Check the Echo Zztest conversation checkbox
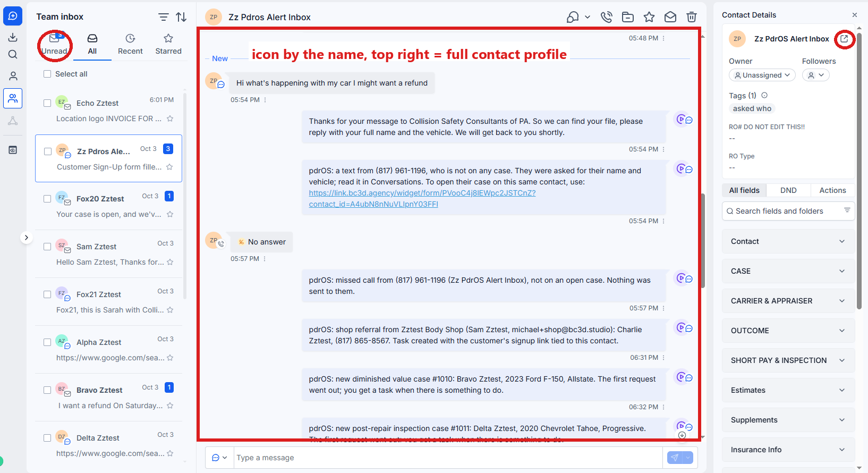 (47, 103)
